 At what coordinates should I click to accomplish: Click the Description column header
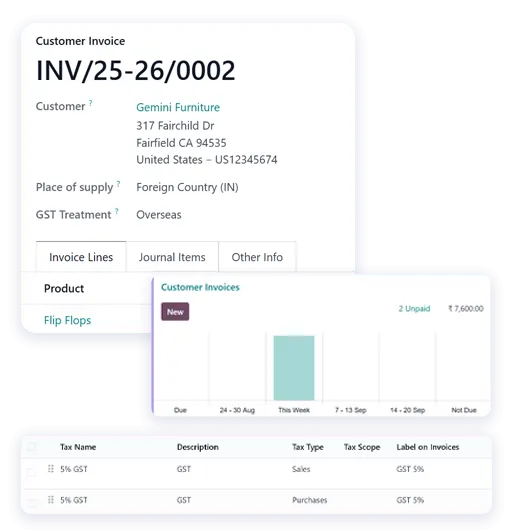pyautogui.click(x=198, y=447)
